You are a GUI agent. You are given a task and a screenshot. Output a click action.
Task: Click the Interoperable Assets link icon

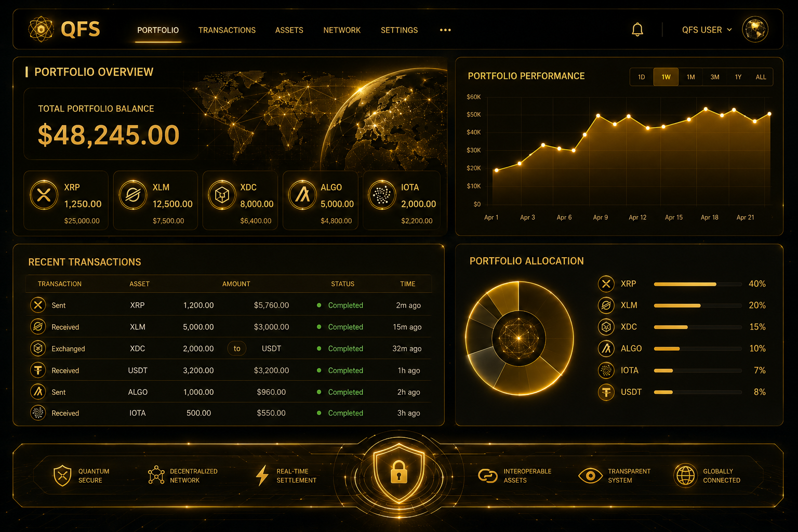[x=488, y=475]
